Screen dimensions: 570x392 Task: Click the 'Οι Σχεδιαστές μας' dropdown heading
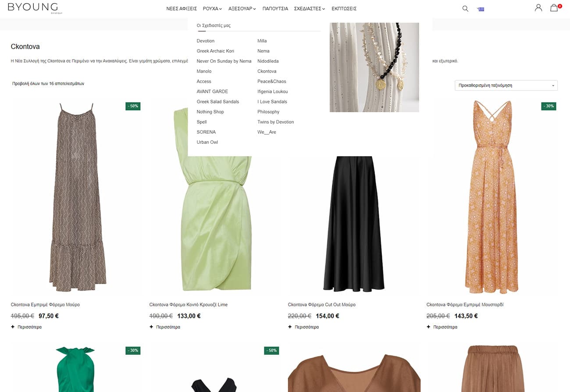click(x=214, y=25)
